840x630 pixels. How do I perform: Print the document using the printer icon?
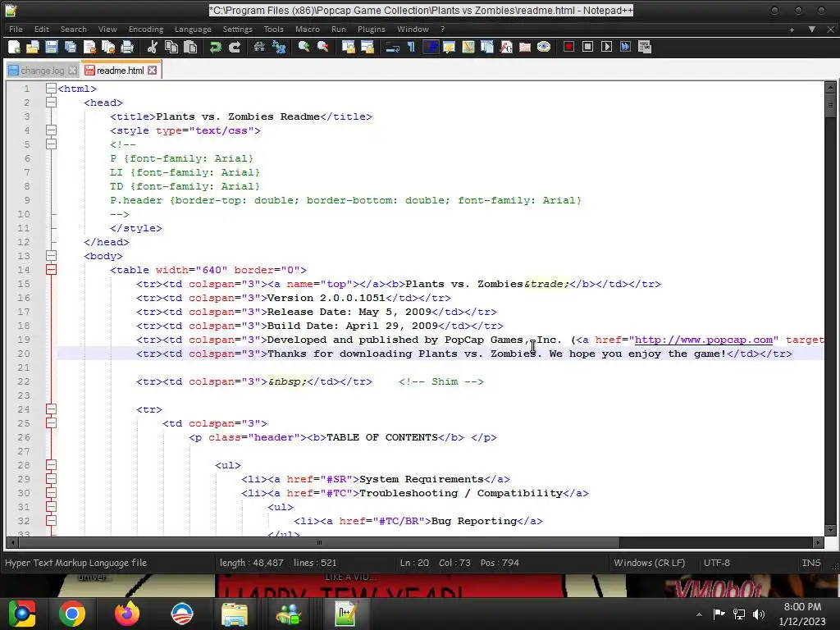click(x=127, y=47)
